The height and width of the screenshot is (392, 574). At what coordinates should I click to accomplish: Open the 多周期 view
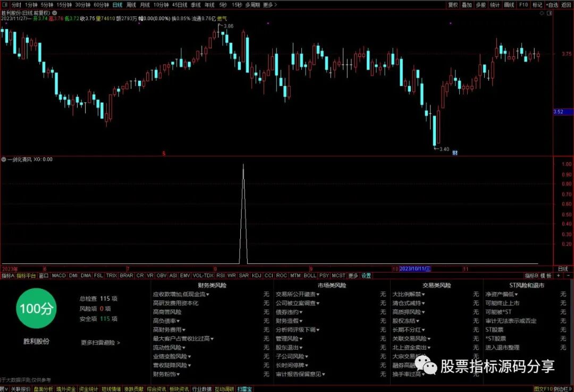(x=252, y=5)
